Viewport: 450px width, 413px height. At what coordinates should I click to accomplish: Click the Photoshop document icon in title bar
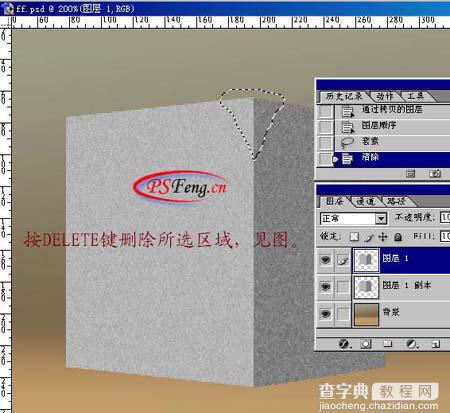pos(7,9)
